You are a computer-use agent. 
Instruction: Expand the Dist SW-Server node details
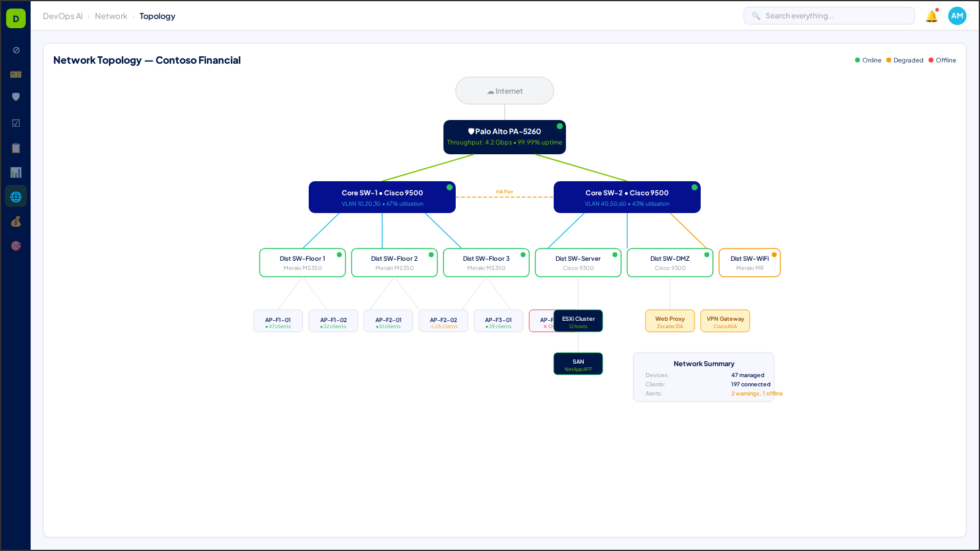578,262
